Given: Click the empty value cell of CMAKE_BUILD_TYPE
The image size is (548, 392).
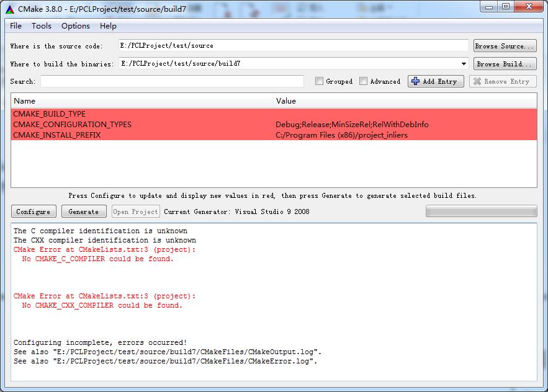Looking at the screenshot, I should 405,114.
